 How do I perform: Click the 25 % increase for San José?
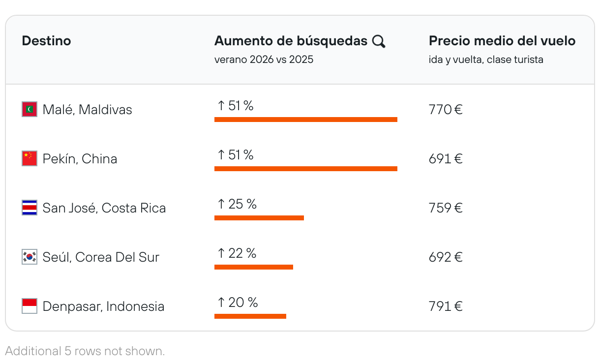(x=237, y=204)
